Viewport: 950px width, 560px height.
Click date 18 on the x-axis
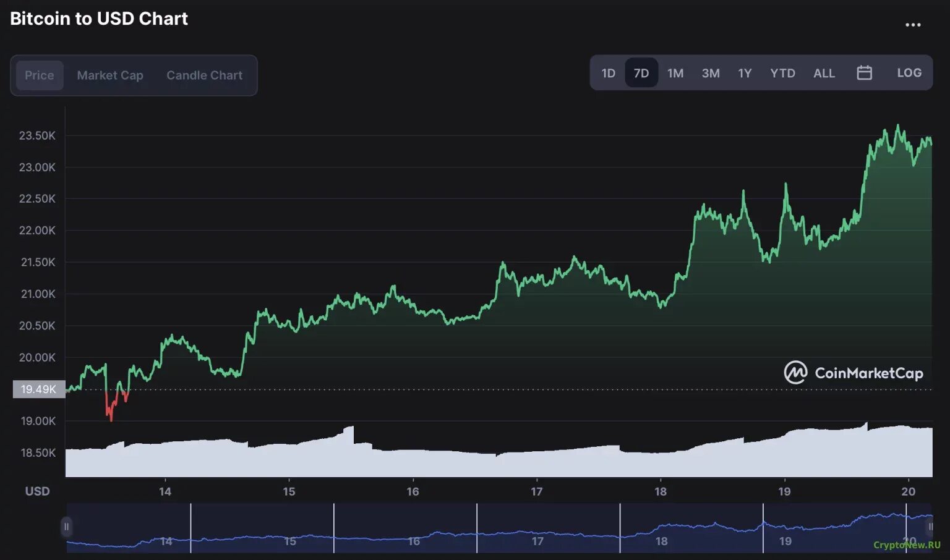661,491
